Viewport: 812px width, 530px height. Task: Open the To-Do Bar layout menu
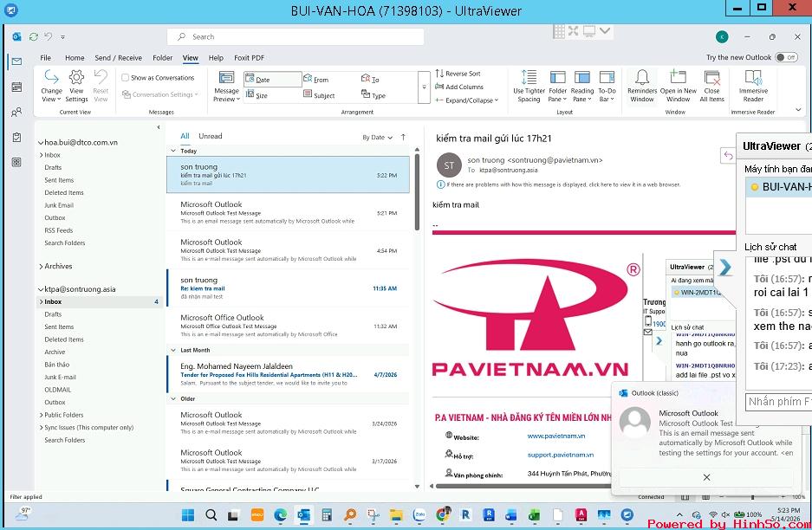[607, 86]
